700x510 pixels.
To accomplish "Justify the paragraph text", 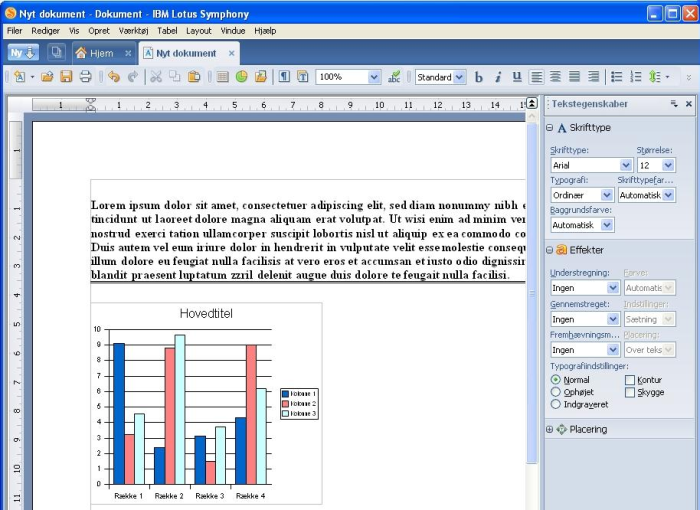I will coord(575,77).
